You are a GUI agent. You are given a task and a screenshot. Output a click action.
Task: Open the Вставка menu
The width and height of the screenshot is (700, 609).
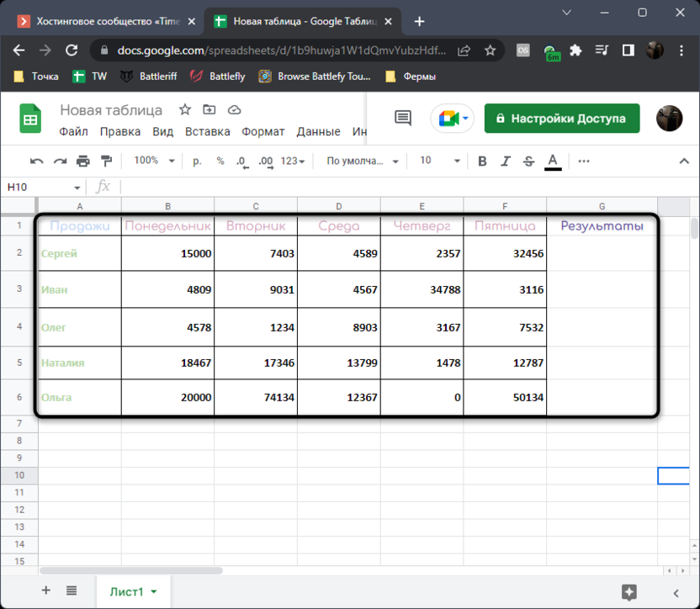207,131
